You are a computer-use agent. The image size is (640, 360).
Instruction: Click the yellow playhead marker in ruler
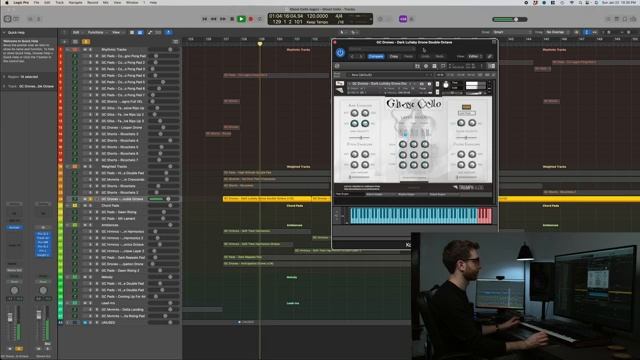click(x=260, y=43)
